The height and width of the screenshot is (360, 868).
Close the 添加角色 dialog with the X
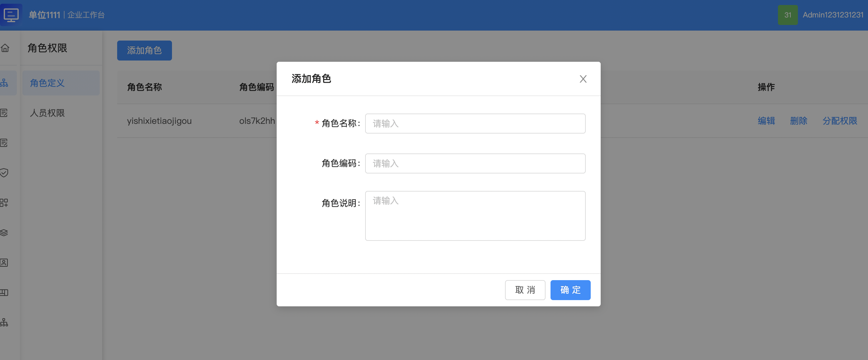(x=583, y=79)
